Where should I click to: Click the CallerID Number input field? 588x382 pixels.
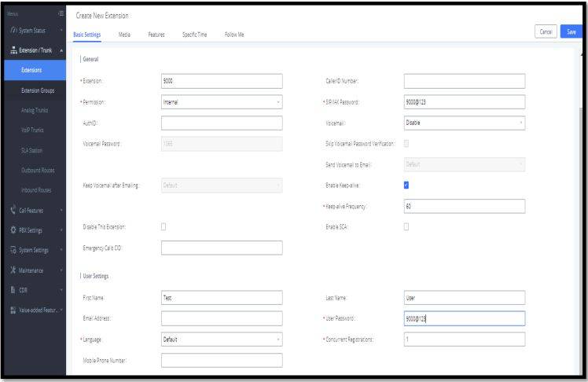pos(464,80)
